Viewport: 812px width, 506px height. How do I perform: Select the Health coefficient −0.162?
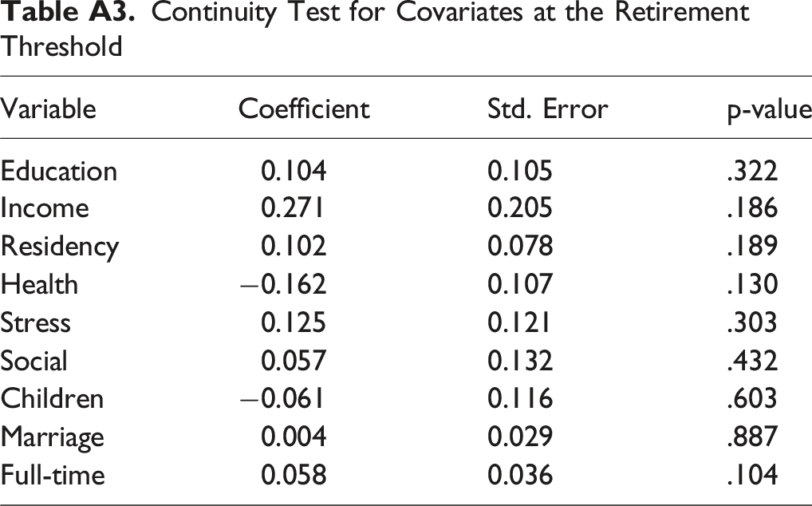point(283,284)
